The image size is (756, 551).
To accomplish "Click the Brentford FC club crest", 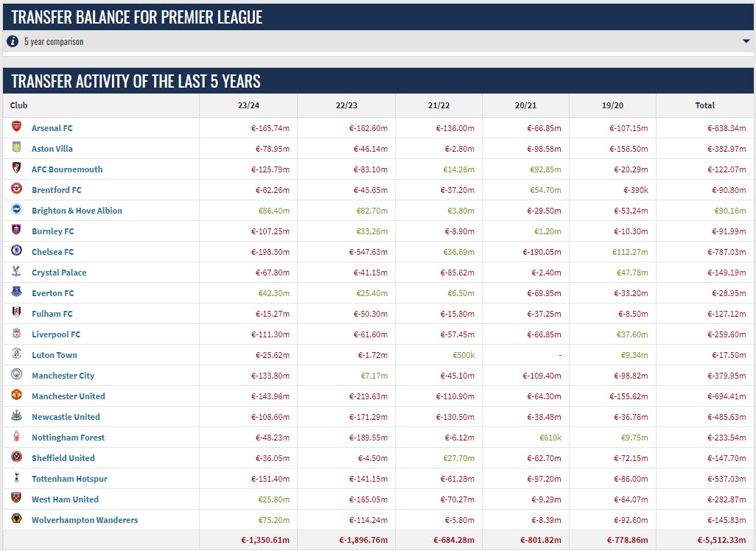I will [16, 189].
